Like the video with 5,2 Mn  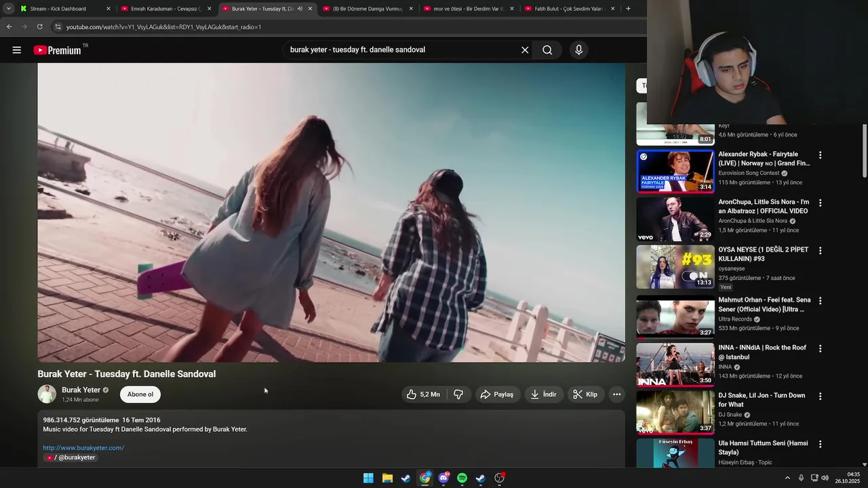coord(424,394)
